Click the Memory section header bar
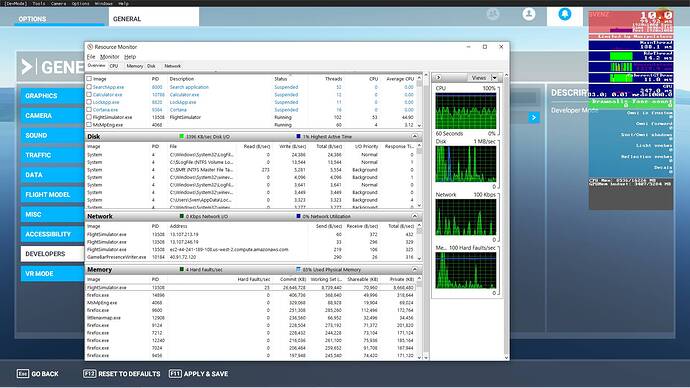This screenshot has height=388, width=690. click(x=254, y=269)
